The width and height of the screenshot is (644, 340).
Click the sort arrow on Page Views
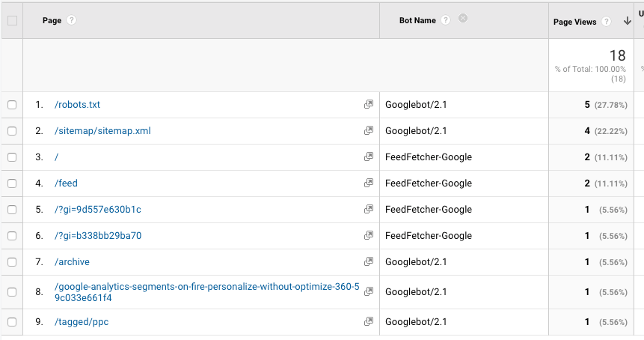(x=626, y=22)
